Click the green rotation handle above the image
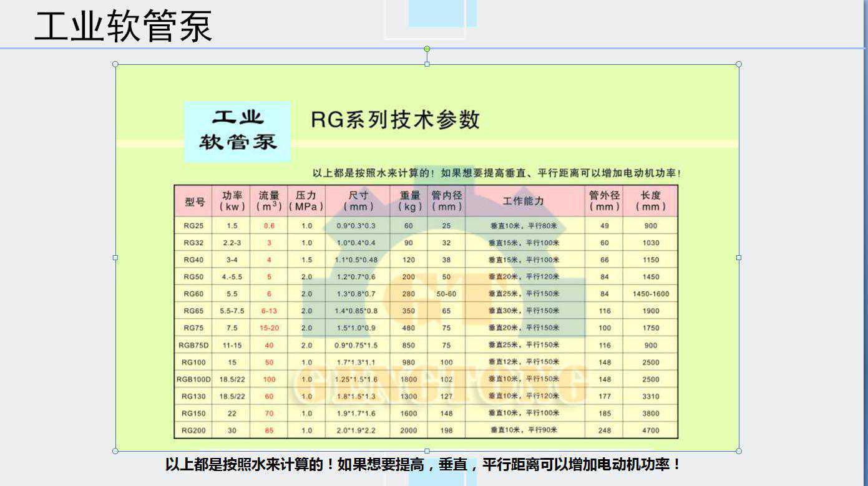The height and width of the screenshot is (486, 868). tap(427, 49)
